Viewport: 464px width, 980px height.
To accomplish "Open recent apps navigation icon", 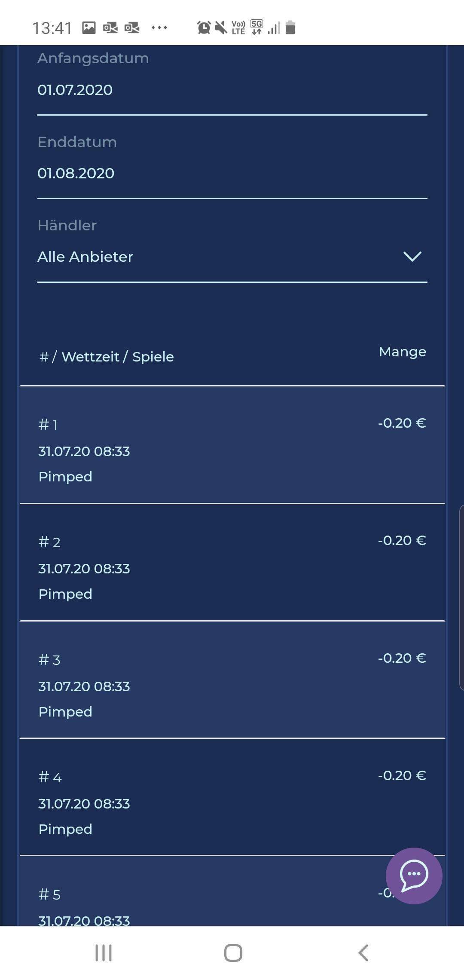I will [104, 952].
